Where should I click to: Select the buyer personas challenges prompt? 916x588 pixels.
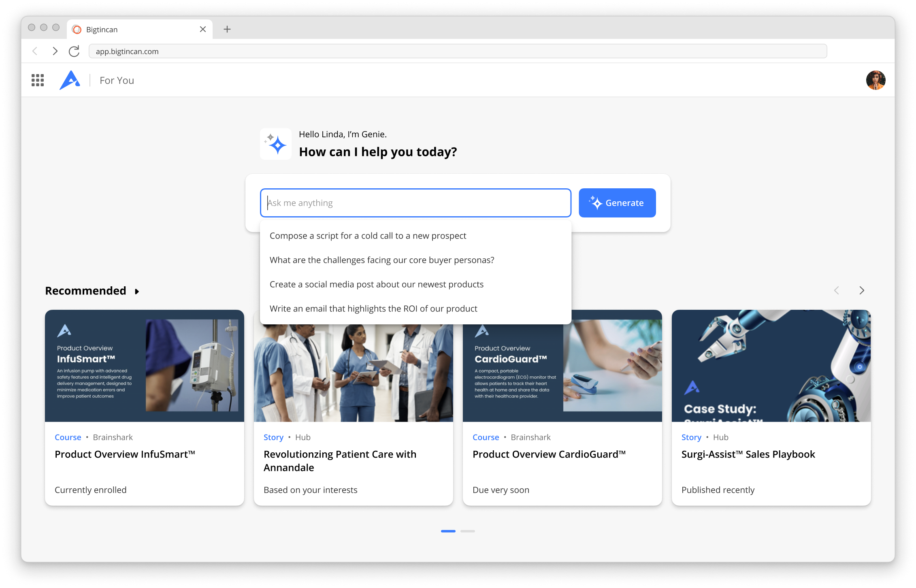point(382,260)
